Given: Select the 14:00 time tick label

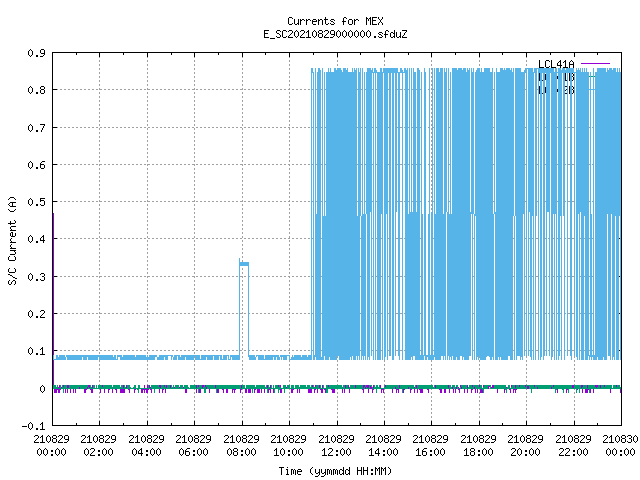Looking at the screenshot, I should click(383, 452).
